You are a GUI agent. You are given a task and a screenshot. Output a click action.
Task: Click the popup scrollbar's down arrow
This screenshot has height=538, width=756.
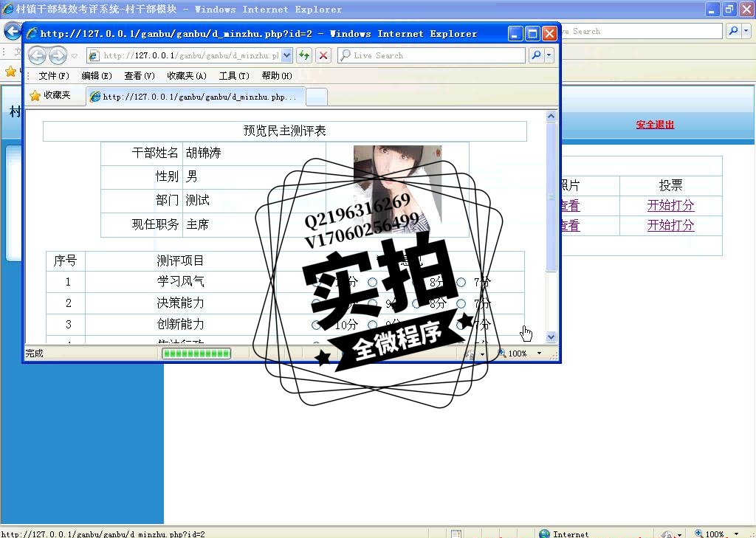tap(551, 337)
